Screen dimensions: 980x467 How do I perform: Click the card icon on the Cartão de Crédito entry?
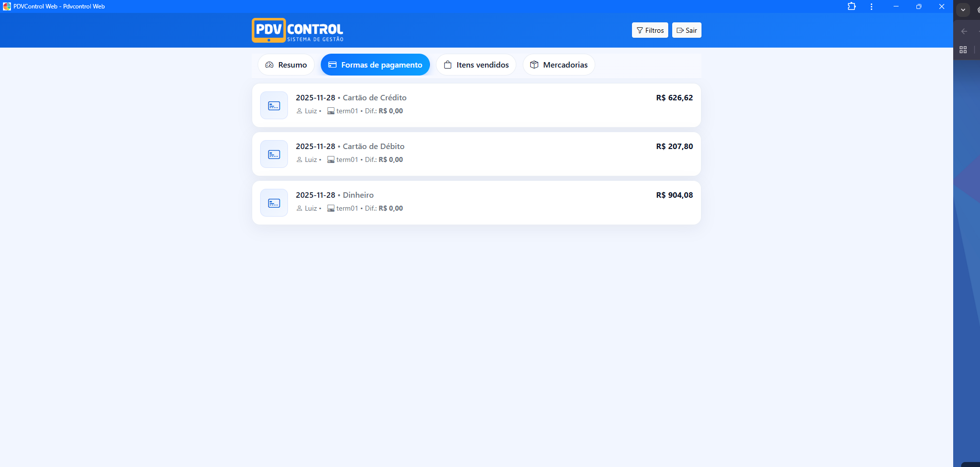click(274, 105)
